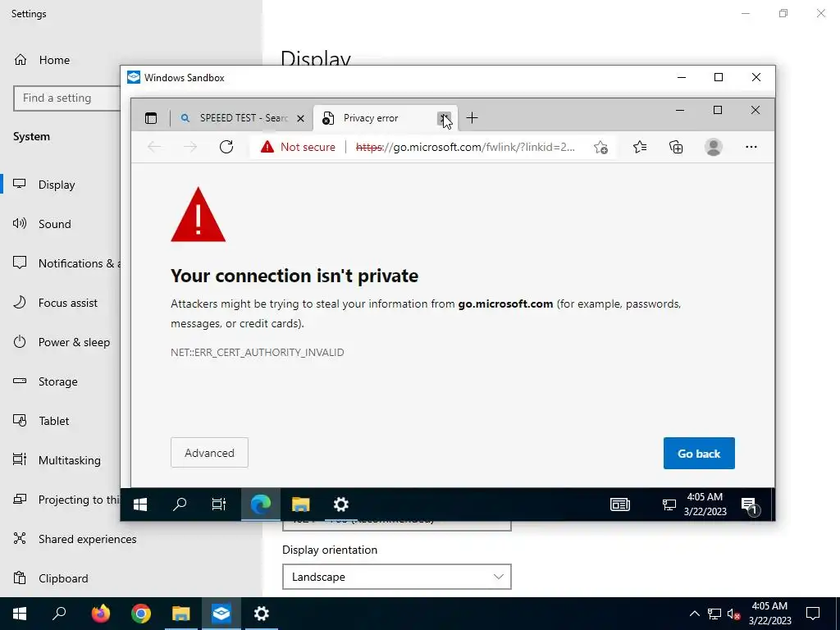Click Settings gear on host taskbar
840x630 pixels.
point(262,614)
